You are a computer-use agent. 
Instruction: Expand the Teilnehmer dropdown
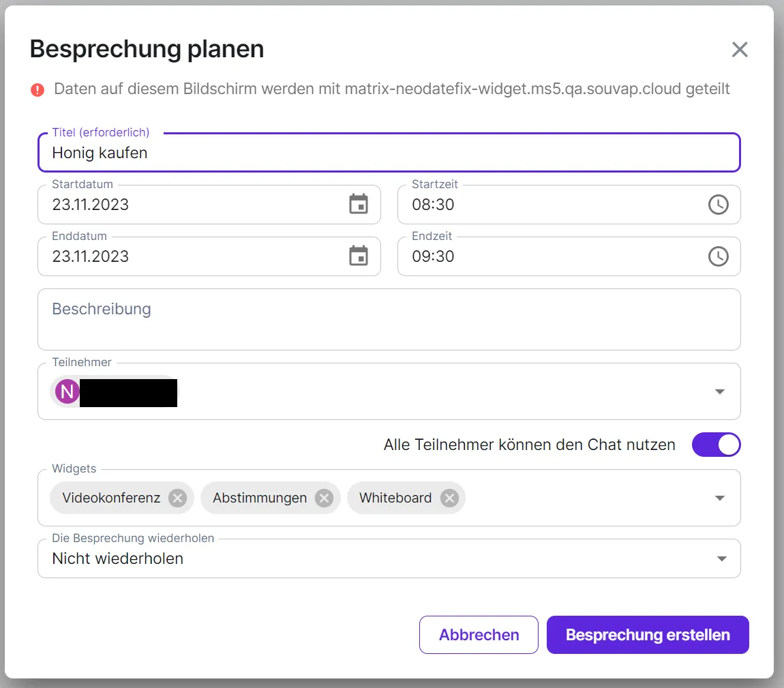tap(719, 391)
